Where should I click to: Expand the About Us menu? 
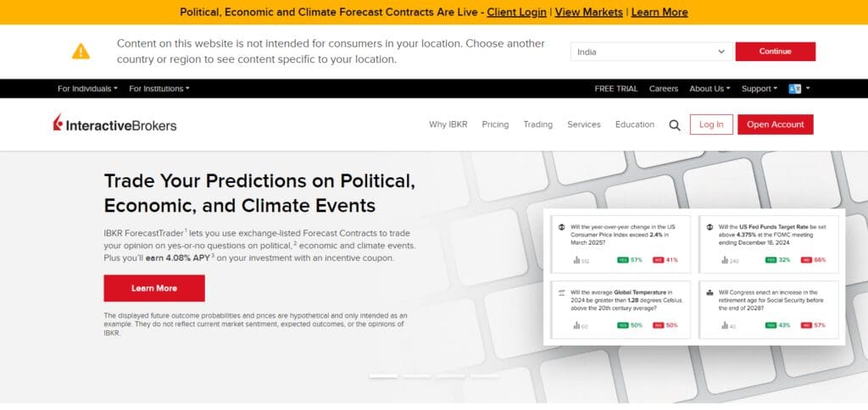pyautogui.click(x=709, y=89)
